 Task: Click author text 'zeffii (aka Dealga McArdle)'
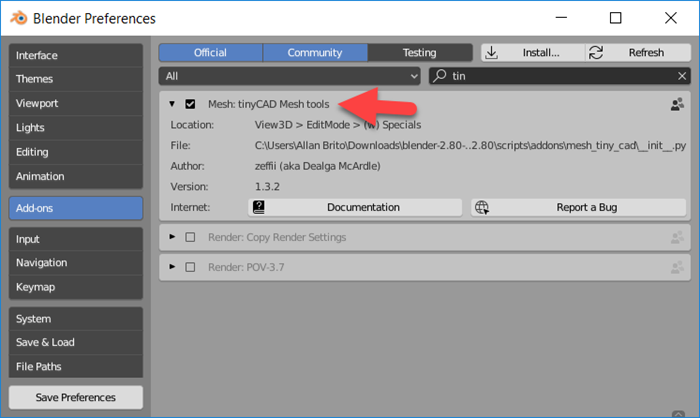[x=317, y=166]
